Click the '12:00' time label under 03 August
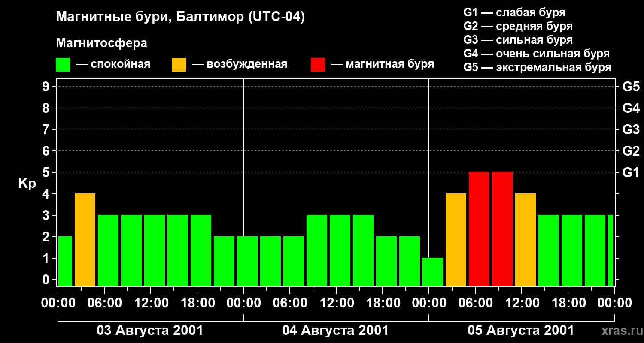Viewport: 644px width, 343px height. 151,303
